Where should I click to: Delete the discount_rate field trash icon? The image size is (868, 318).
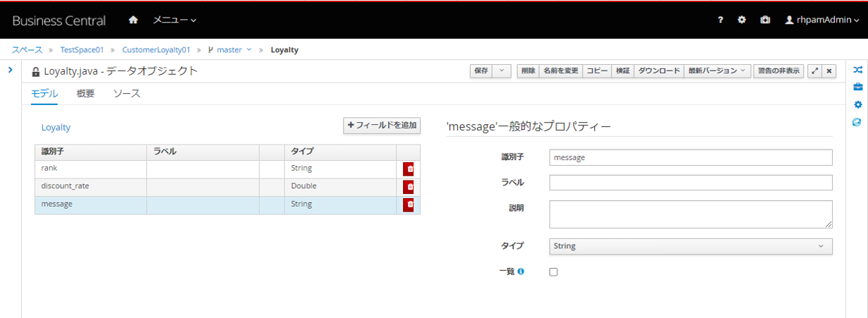click(409, 187)
